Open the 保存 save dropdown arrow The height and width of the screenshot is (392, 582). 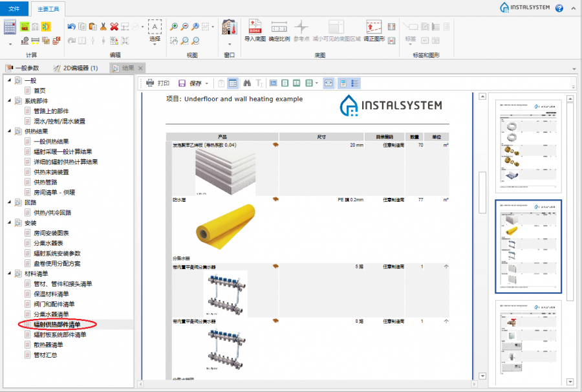pos(206,83)
